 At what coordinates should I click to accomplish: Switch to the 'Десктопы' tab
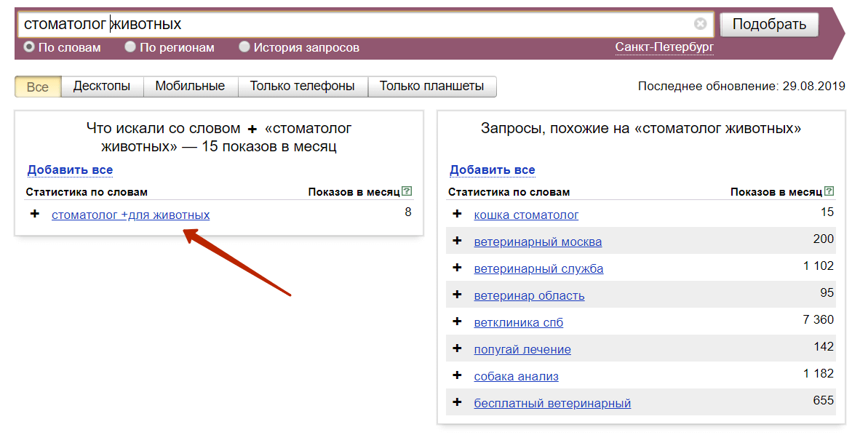coord(102,87)
